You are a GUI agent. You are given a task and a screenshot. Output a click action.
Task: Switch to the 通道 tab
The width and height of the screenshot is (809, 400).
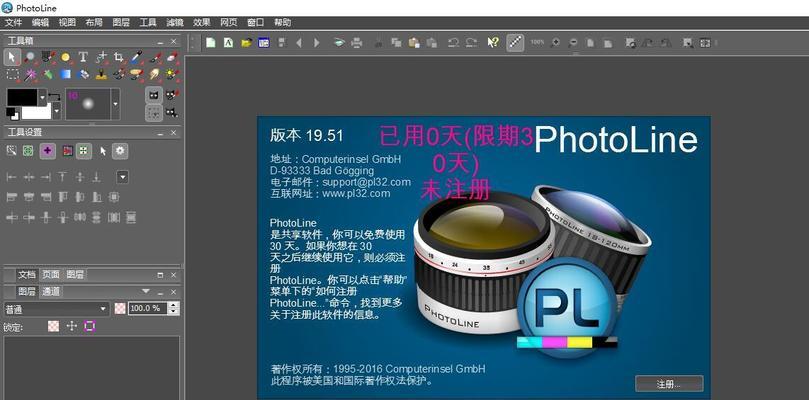point(51,292)
